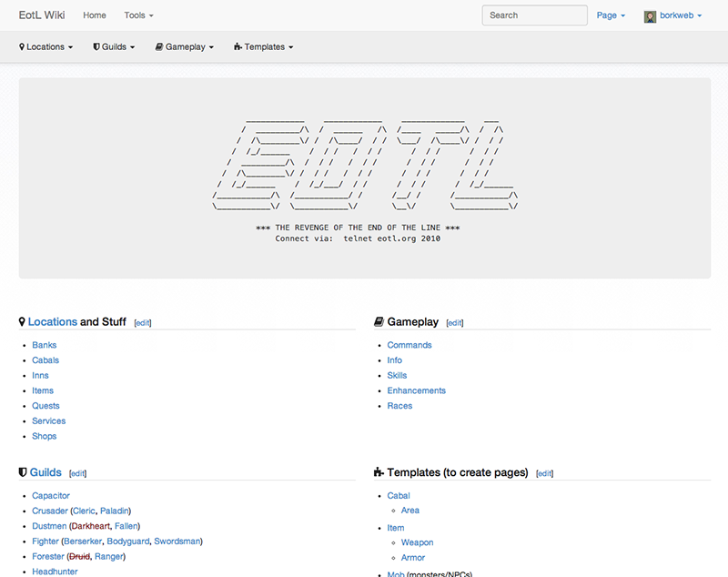Open the struck-through Druid link

click(79, 556)
